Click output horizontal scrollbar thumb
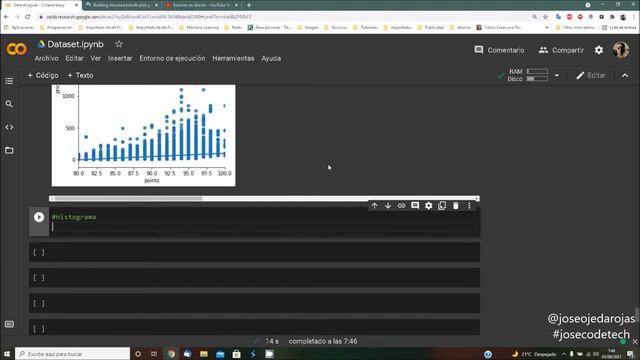The width and height of the screenshot is (640, 360). pyautogui.click(x=129, y=198)
